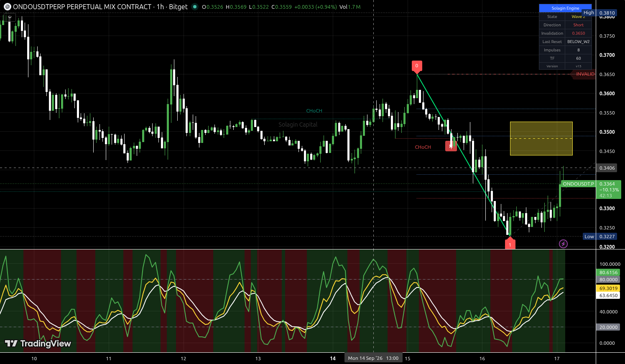Image resolution: width=625 pixels, height=364 pixels.
Task: Expand the legend chevron below the symbol title
Action: [10, 18]
